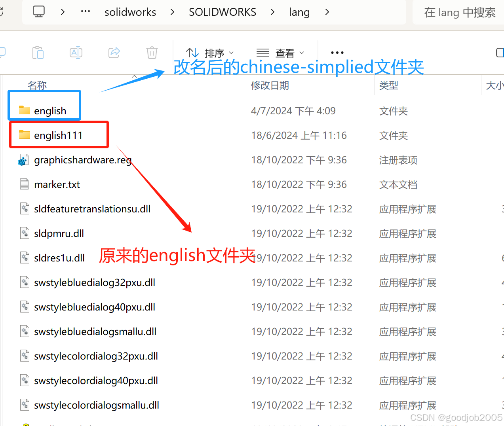Click the This PC monitor icon in address bar
The width and height of the screenshot is (504, 426).
[x=39, y=11]
